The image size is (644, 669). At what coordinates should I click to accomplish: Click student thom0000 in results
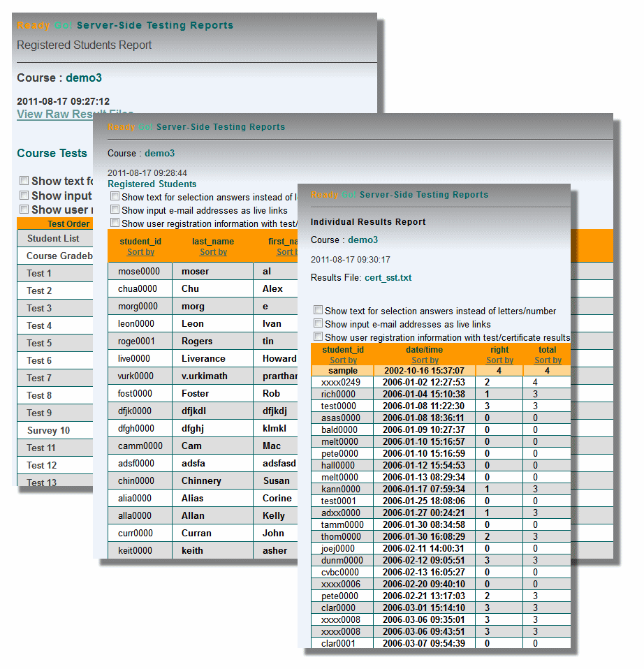341,537
